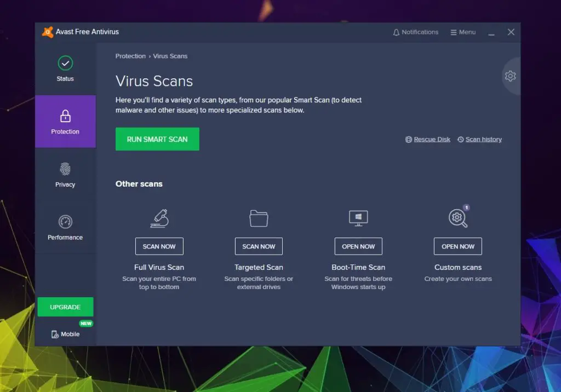Click the Boot-Time Scan monitor icon

(x=358, y=218)
